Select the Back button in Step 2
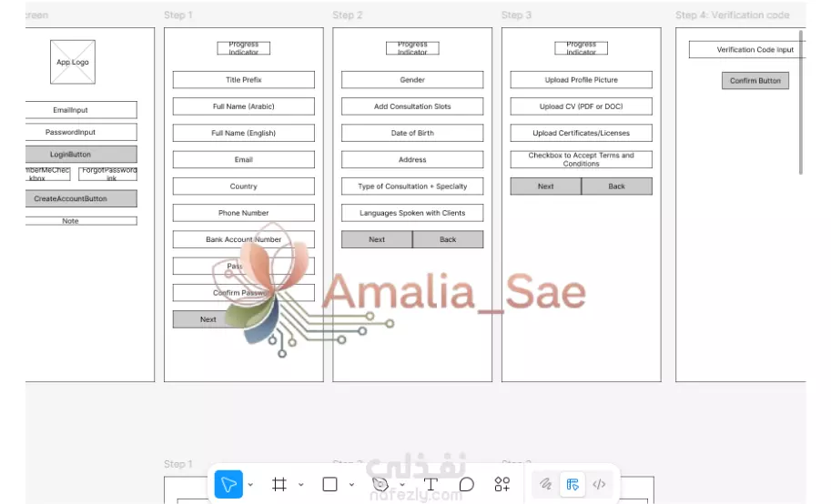 [448, 239]
